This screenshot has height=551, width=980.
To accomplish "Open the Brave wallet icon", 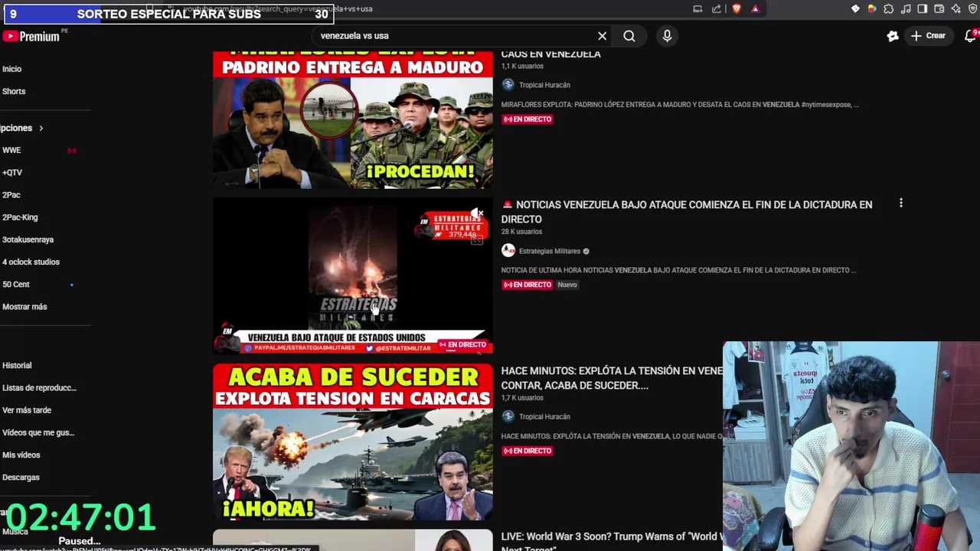I will (939, 9).
